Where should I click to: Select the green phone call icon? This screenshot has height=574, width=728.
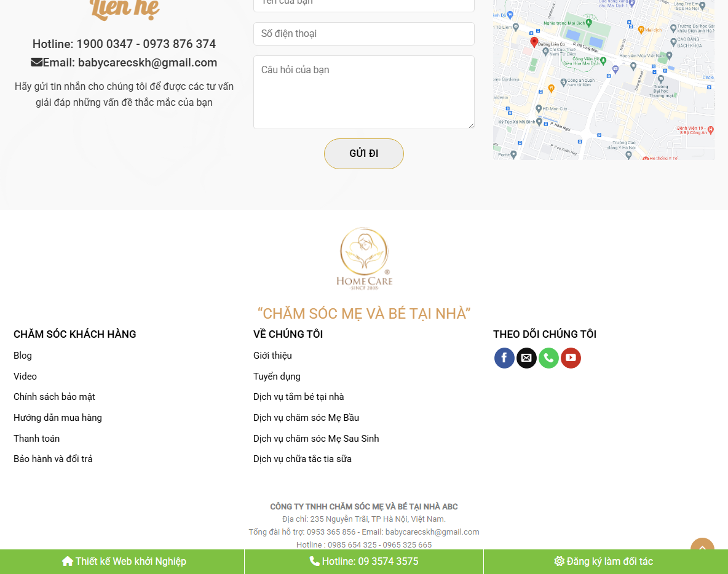548,357
